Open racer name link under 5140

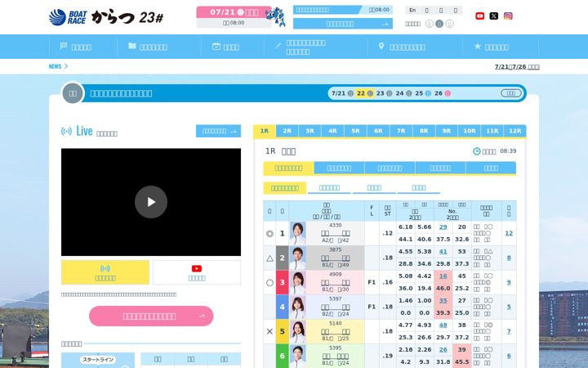pos(336,331)
